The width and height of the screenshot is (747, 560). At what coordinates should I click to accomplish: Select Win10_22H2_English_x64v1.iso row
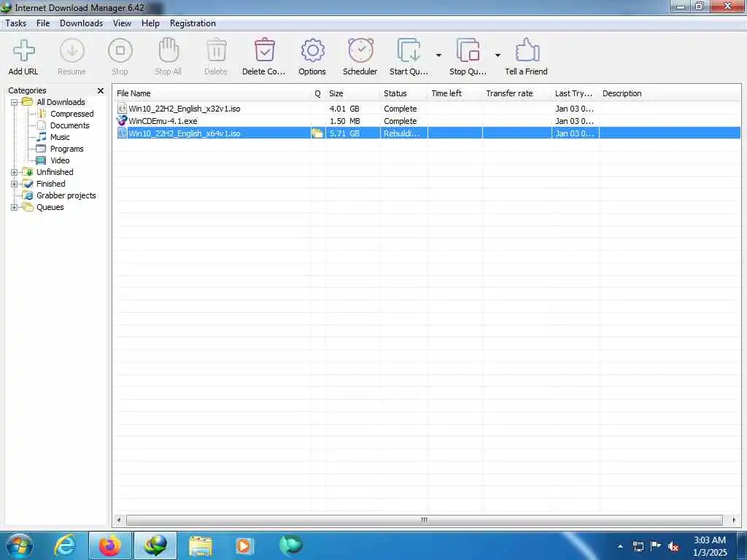[427, 134]
